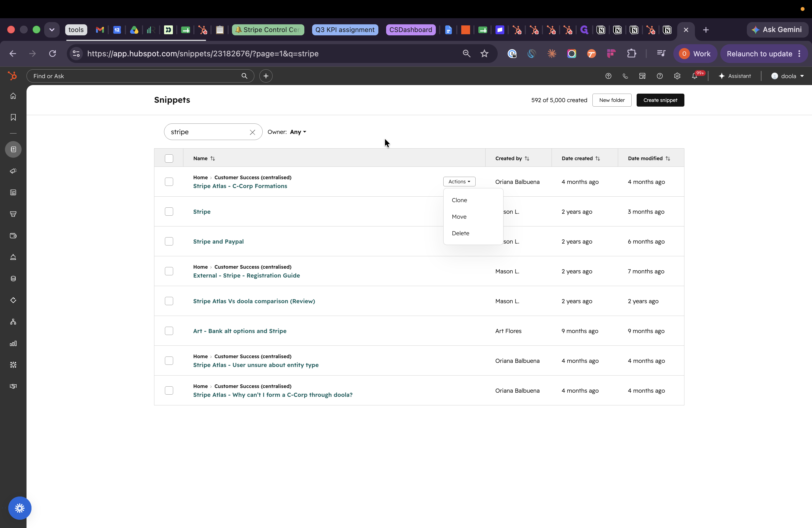Click the Chrome address bar URL
Viewport: 812px width, 528px height.
coord(203,54)
